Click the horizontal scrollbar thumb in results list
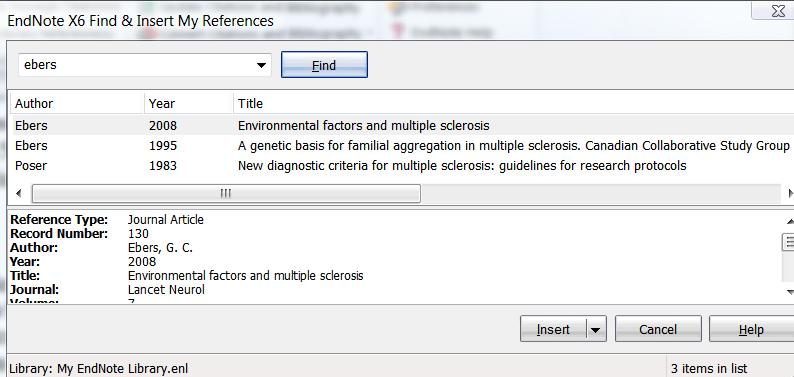The height and width of the screenshot is (377, 794). (x=226, y=193)
